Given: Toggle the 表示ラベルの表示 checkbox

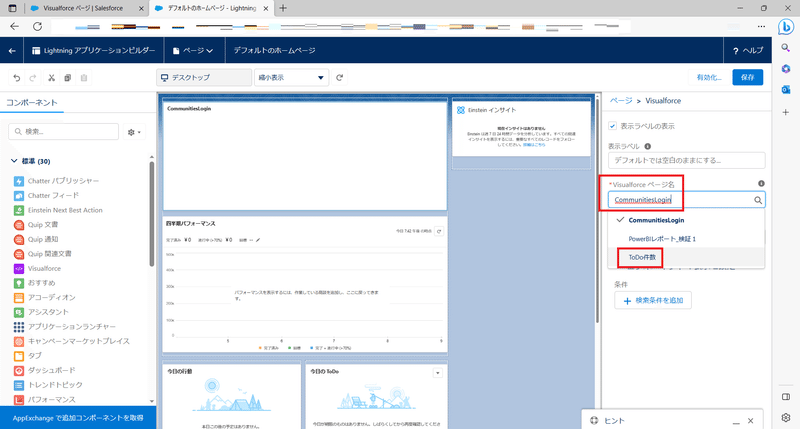Looking at the screenshot, I should (613, 125).
